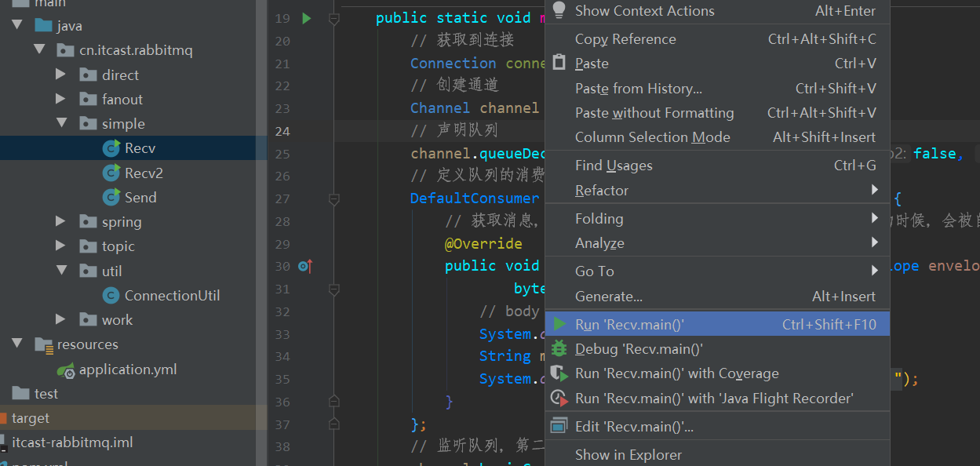Click the Send class icon
Viewport: 980px width, 466px height.
[111, 197]
